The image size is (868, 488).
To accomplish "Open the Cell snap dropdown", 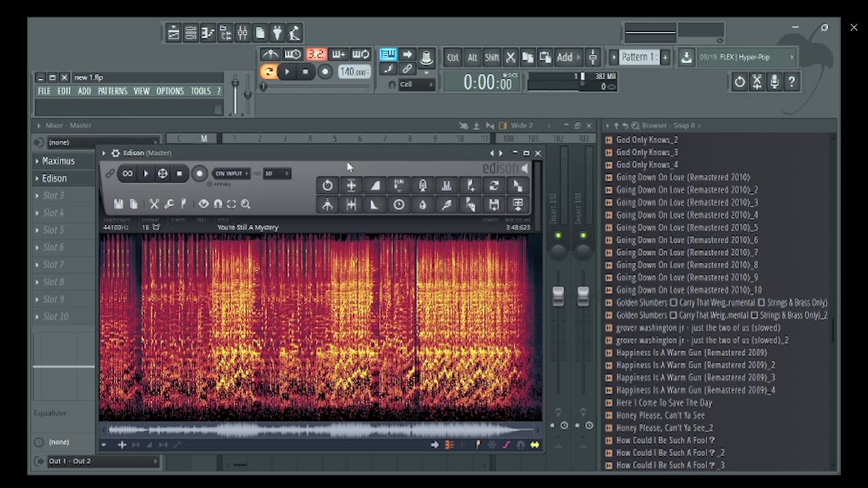I will pyautogui.click(x=416, y=85).
